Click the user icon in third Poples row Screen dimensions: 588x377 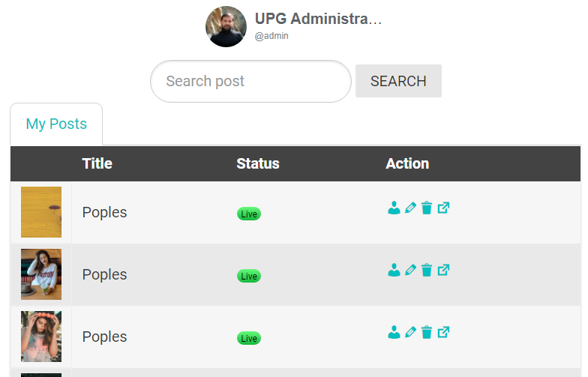point(394,332)
